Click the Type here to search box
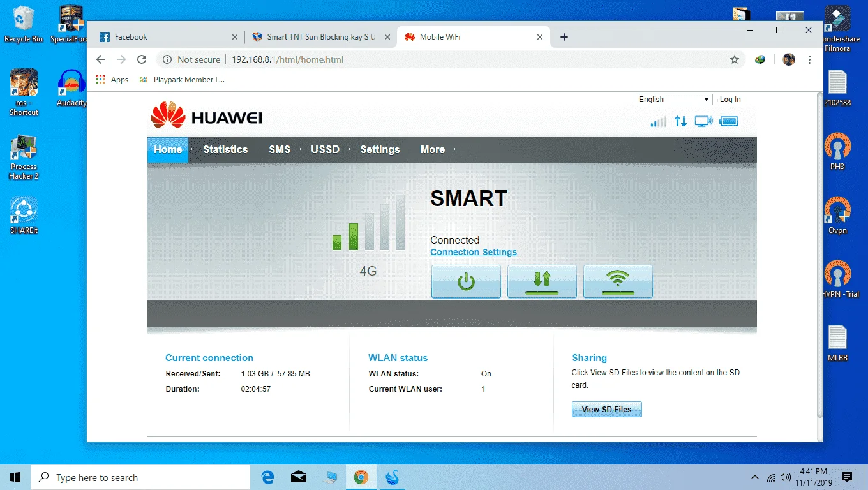This screenshot has width=868, height=490. tap(140, 477)
